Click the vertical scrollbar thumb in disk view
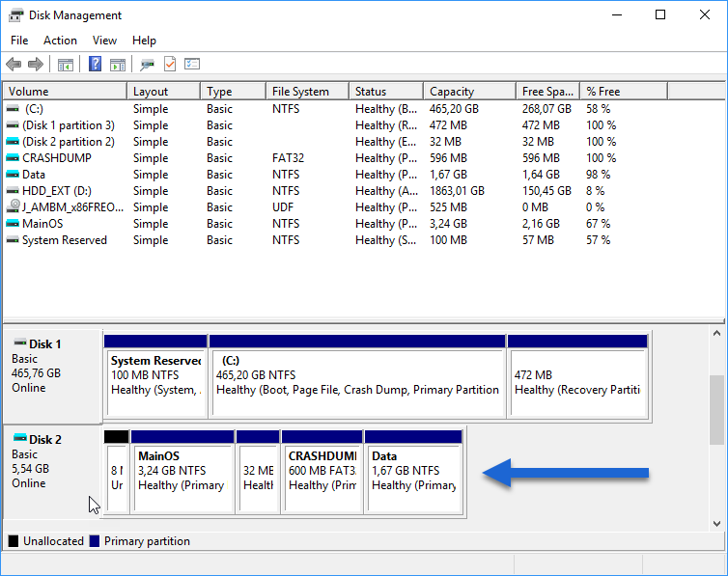This screenshot has width=728, height=576. [x=716, y=409]
